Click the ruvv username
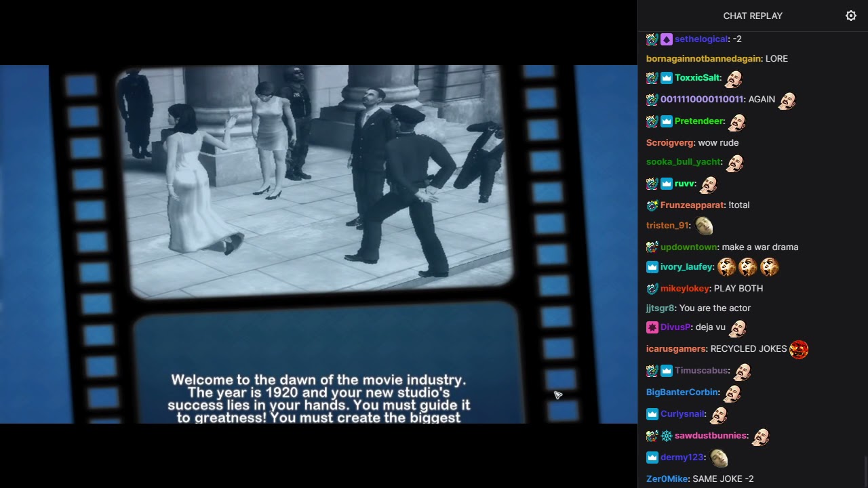 pyautogui.click(x=685, y=184)
